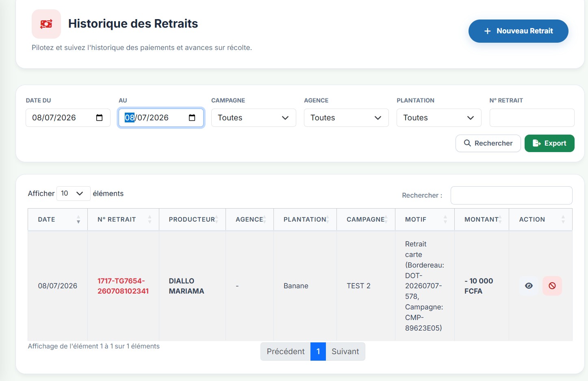Click the amount - 10 000 FCFA

pyautogui.click(x=479, y=286)
